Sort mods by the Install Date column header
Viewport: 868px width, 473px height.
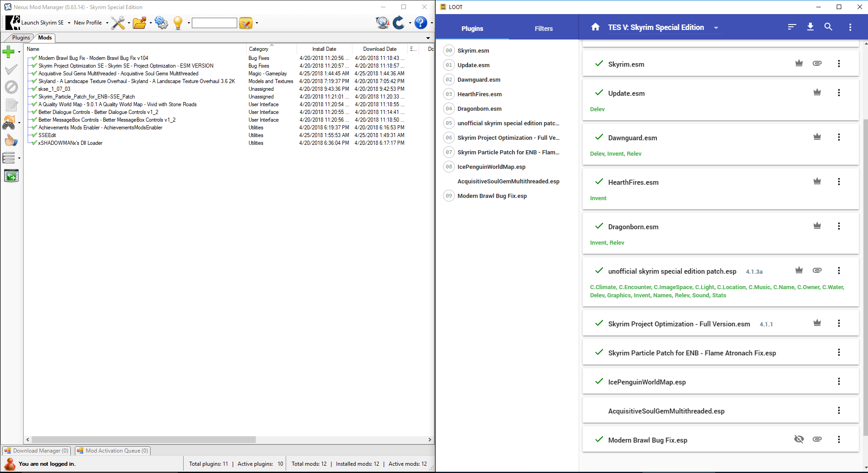(324, 49)
